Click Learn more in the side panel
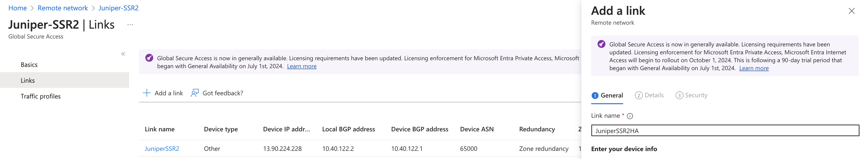 point(754,68)
